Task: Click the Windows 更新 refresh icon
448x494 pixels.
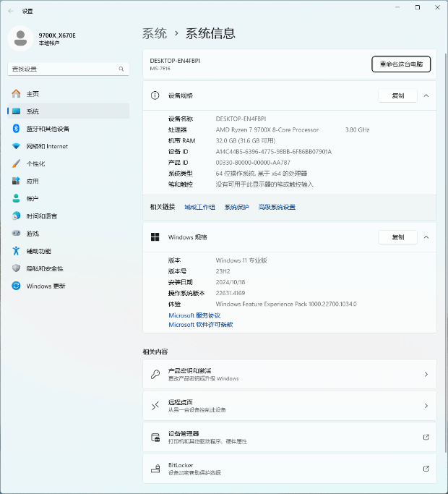Action: (16, 286)
